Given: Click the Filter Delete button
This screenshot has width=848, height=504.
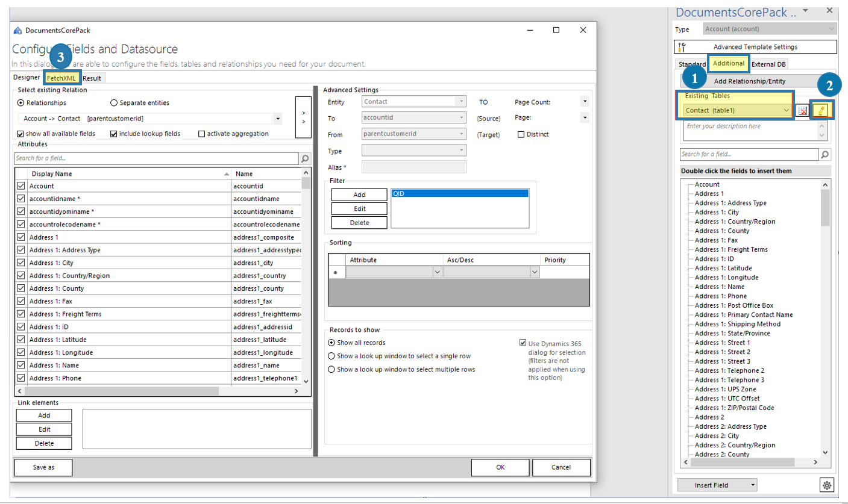Looking at the screenshot, I should pos(359,222).
